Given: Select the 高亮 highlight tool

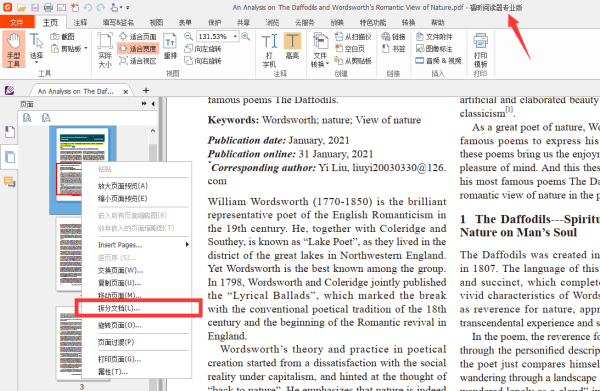Looking at the screenshot, I should pos(292,46).
